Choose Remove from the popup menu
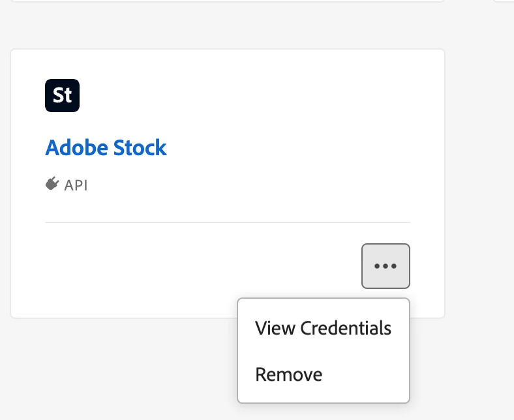The height and width of the screenshot is (420, 514). (x=288, y=374)
